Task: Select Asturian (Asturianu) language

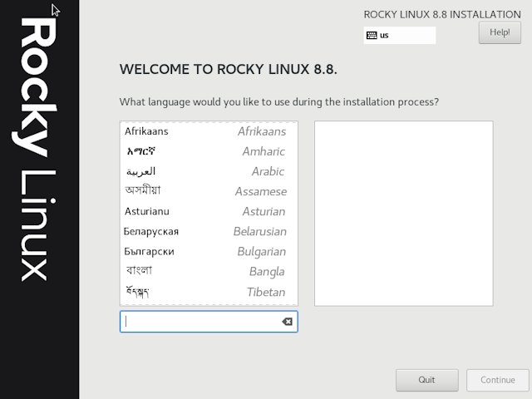Action: tap(204, 211)
